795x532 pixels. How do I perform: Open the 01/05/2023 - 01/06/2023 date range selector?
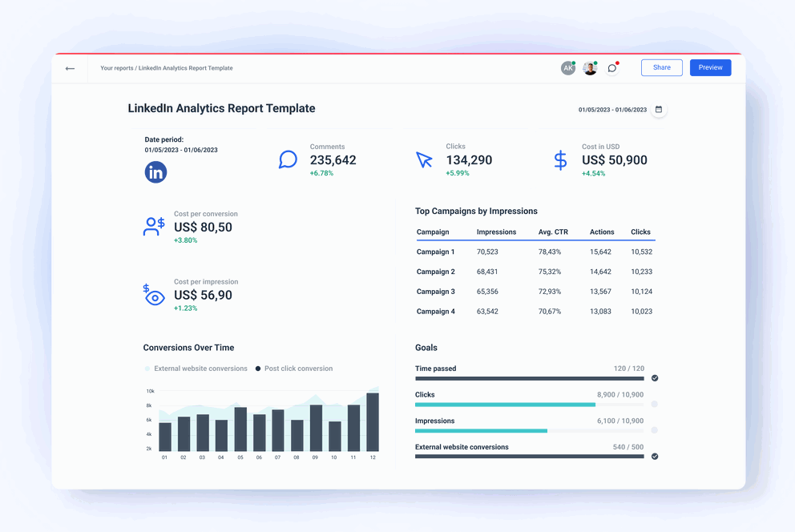coord(612,109)
